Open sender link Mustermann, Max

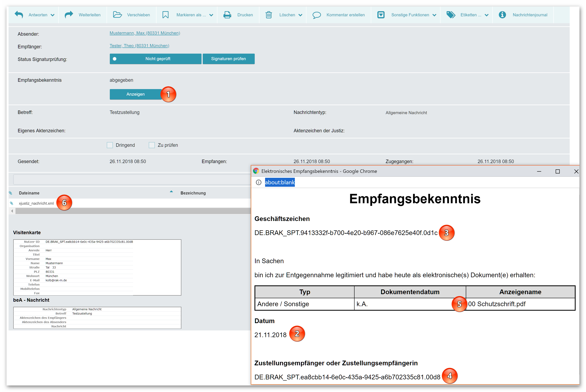145,33
